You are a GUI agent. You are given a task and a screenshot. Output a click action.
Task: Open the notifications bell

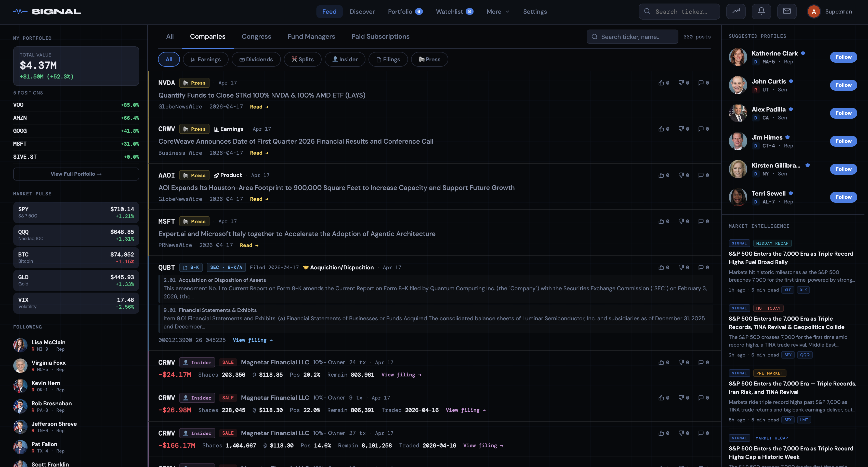pos(761,11)
